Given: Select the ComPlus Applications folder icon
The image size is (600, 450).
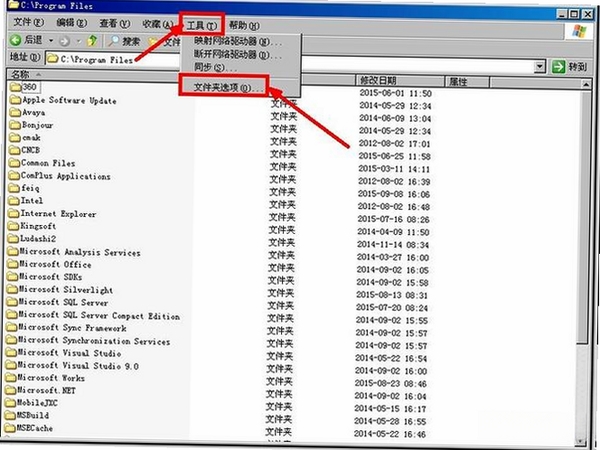Looking at the screenshot, I should coord(14,175).
